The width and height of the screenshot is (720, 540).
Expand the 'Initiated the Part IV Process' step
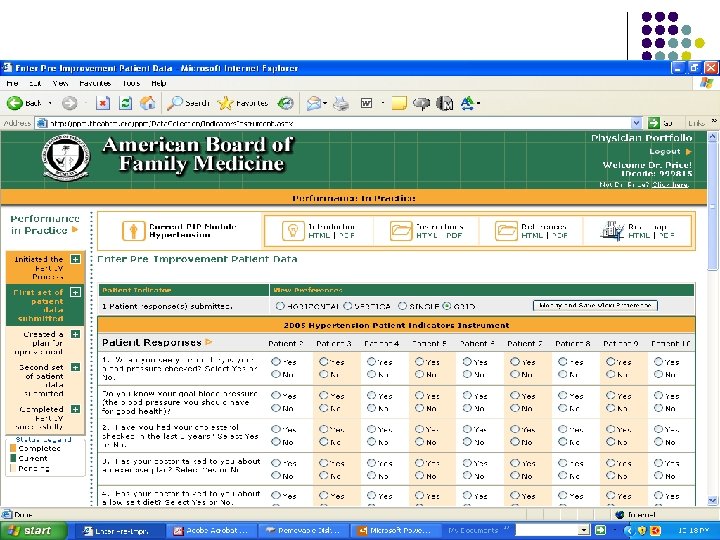tap(76, 259)
